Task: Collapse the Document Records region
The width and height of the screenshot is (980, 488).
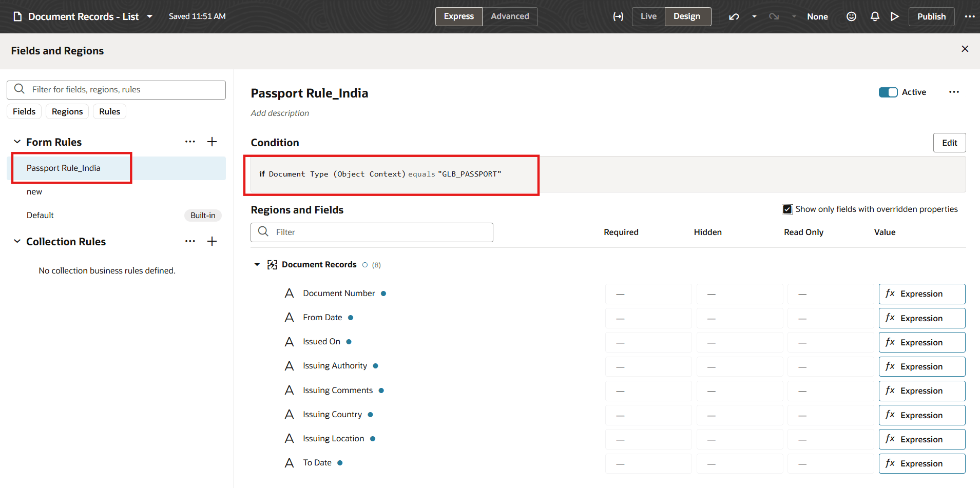Action: click(257, 265)
